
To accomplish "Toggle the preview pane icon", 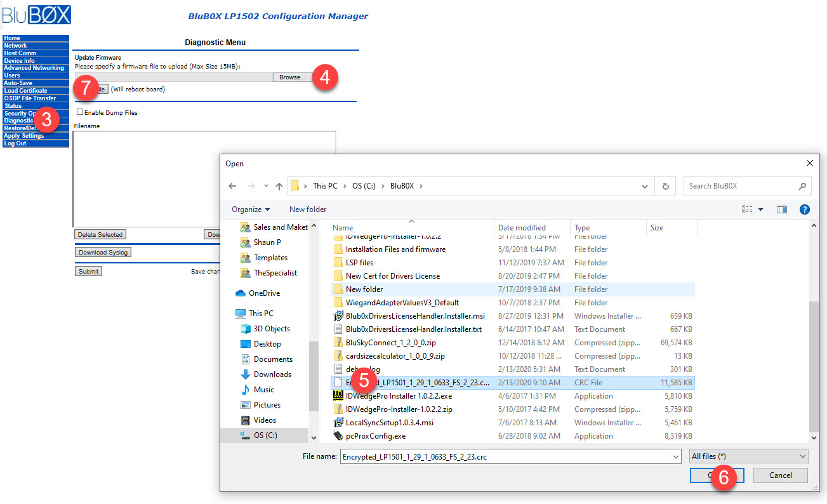I will click(781, 209).
